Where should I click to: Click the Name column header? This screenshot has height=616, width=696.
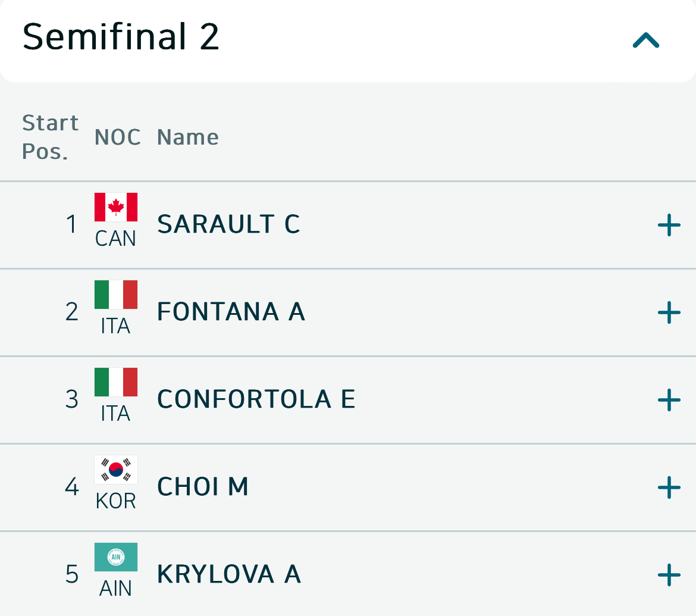point(187,137)
